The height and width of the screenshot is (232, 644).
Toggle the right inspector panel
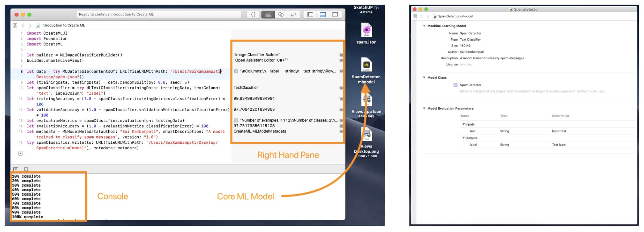coord(336,14)
